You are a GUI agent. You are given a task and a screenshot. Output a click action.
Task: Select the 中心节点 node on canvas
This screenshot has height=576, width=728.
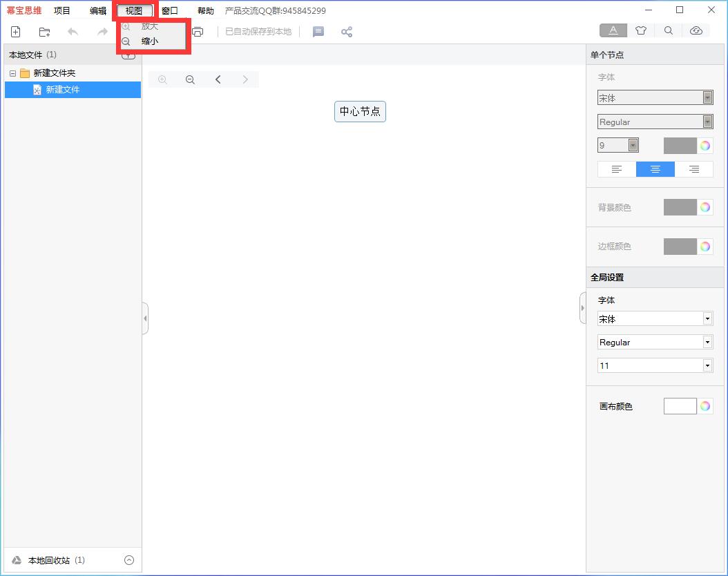point(360,111)
